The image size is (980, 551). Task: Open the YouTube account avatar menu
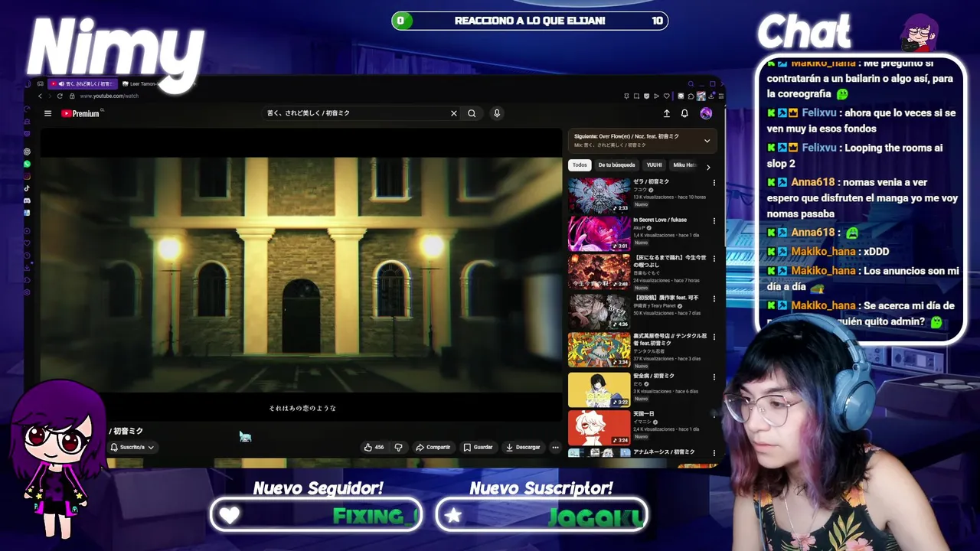[x=706, y=113]
